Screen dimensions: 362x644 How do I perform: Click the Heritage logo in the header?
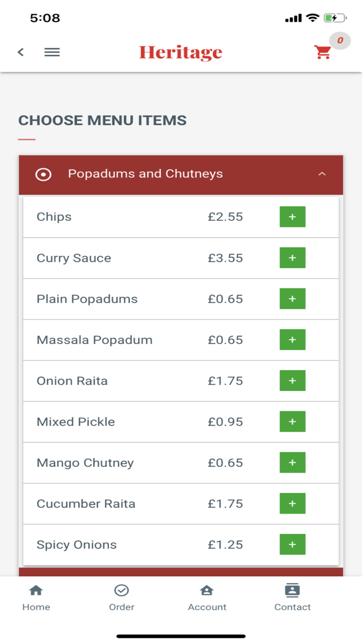coord(180,52)
